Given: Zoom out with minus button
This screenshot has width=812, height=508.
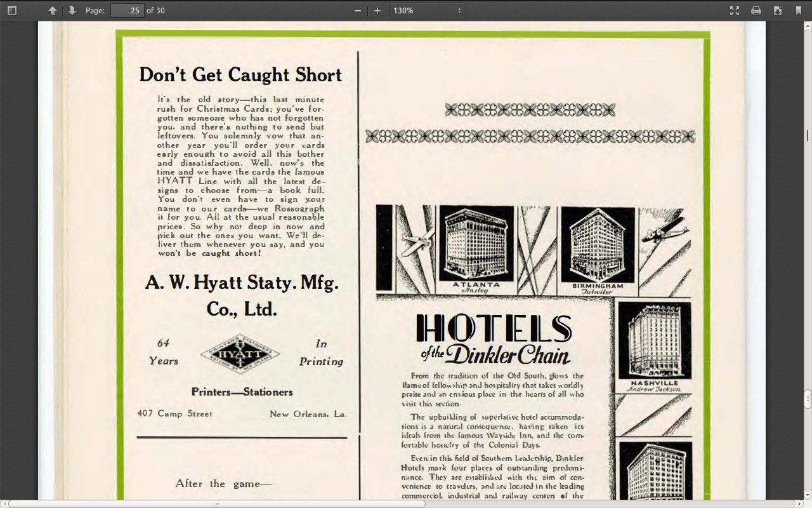Looking at the screenshot, I should tap(358, 10).
